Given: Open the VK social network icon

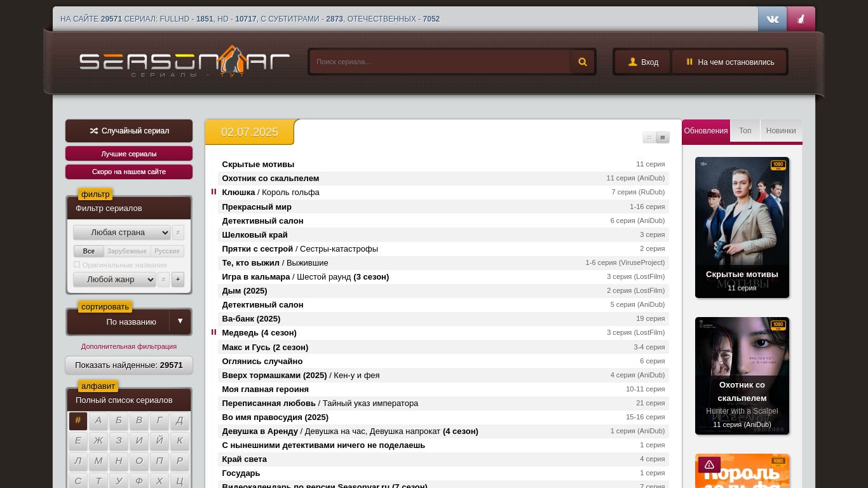Looking at the screenshot, I should pos(772,19).
